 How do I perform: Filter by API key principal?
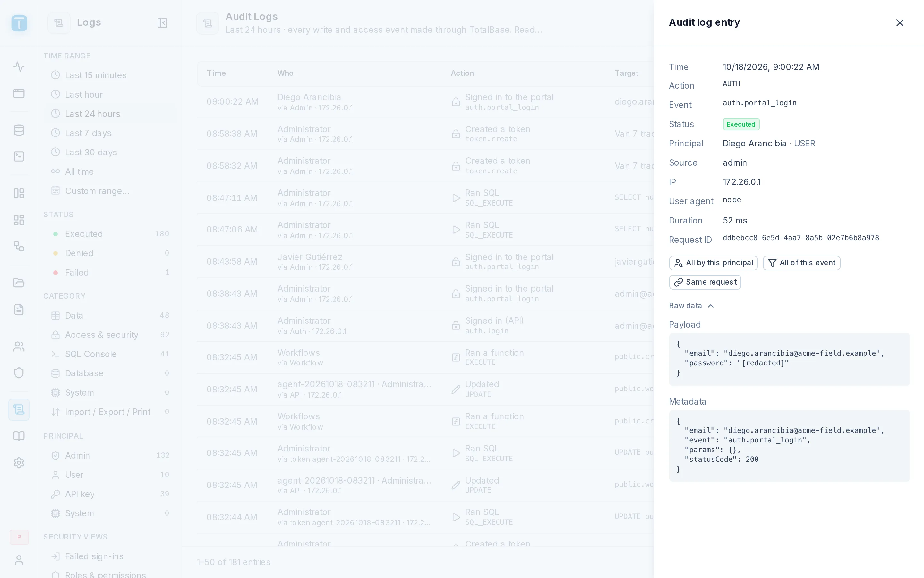click(110, 494)
